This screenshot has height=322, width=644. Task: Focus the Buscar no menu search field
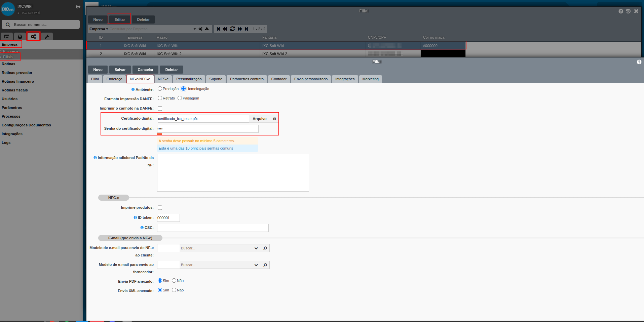pos(41,25)
